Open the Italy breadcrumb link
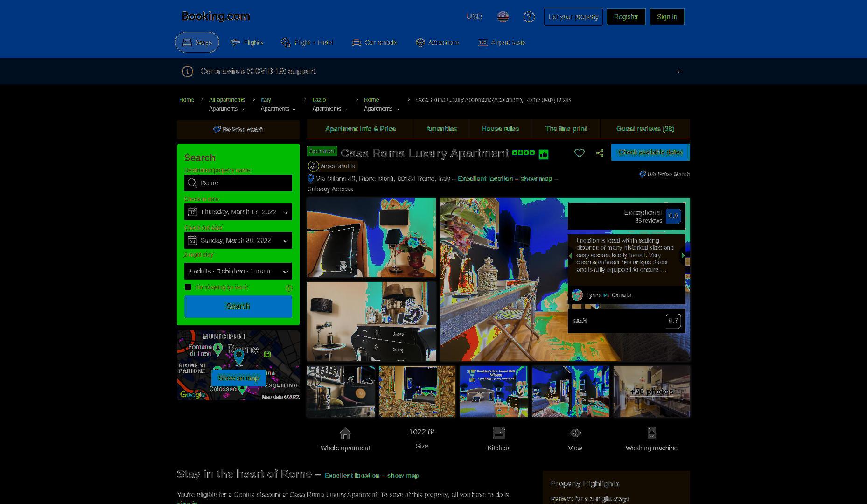The width and height of the screenshot is (867, 504). 266,100
